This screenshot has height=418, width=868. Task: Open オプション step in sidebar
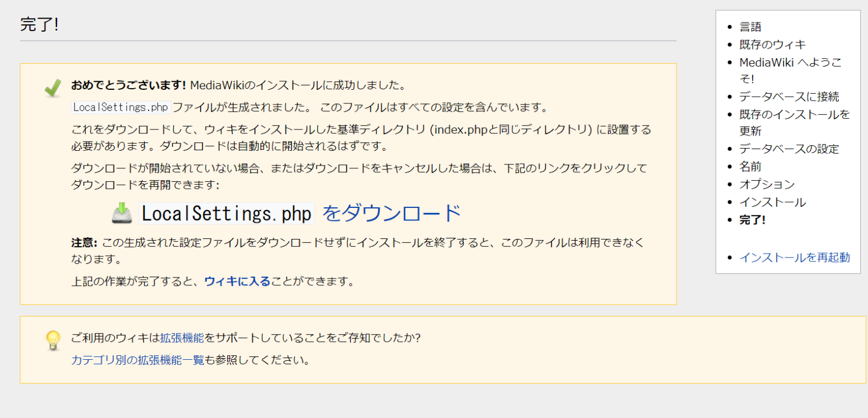(767, 184)
